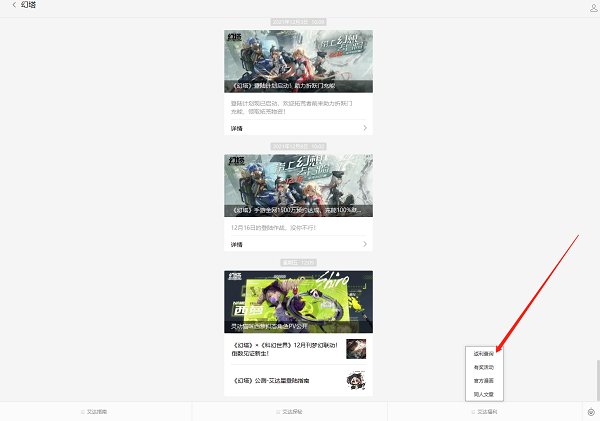
Task: Click chibi character thumbnail beside 登陆指南
Action: (356, 380)
